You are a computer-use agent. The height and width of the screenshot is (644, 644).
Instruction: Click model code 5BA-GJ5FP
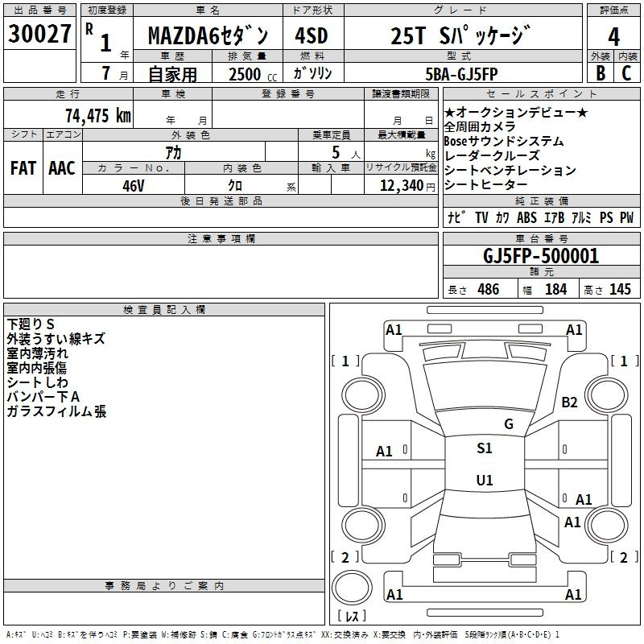[461, 74]
